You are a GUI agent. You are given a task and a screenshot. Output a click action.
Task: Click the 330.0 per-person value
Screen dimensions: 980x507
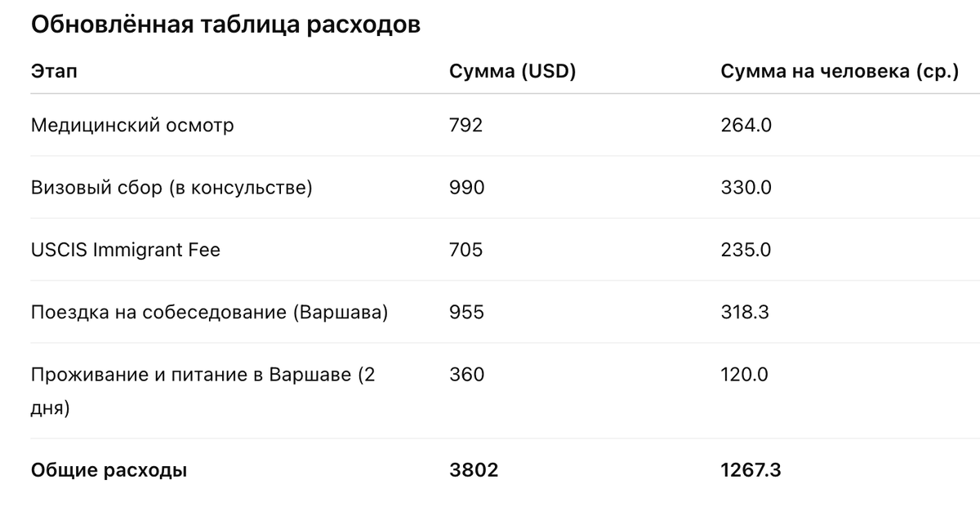coord(746,187)
